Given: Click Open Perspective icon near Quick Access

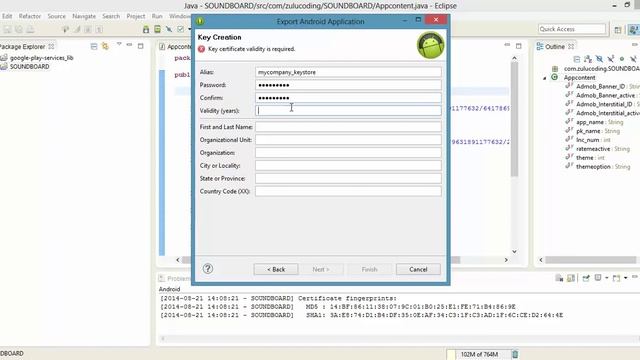Looking at the screenshot, I should (x=618, y=29).
